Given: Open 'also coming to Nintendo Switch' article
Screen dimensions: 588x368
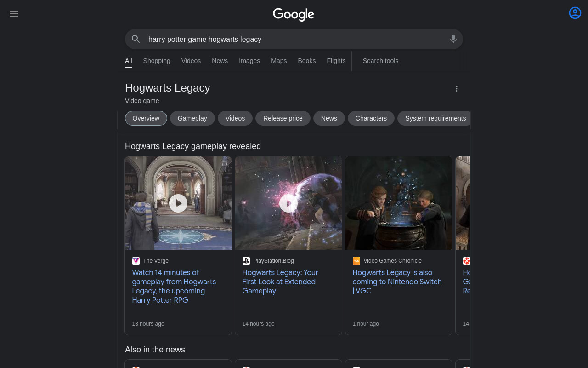Looking at the screenshot, I should coord(397,282).
